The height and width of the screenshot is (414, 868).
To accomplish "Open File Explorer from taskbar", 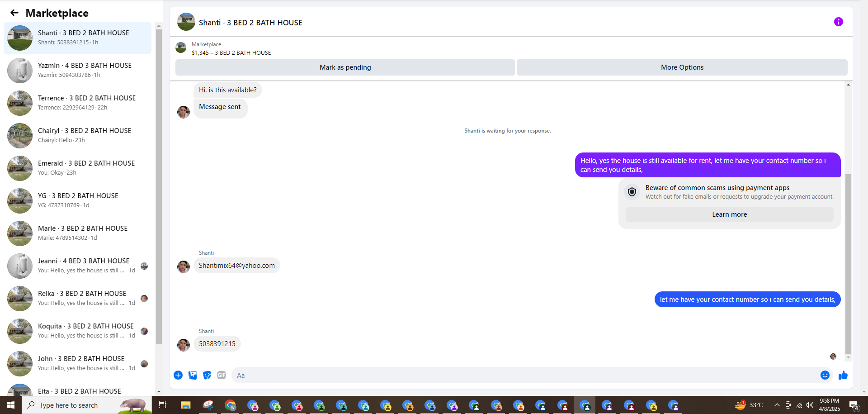I will coord(185,405).
